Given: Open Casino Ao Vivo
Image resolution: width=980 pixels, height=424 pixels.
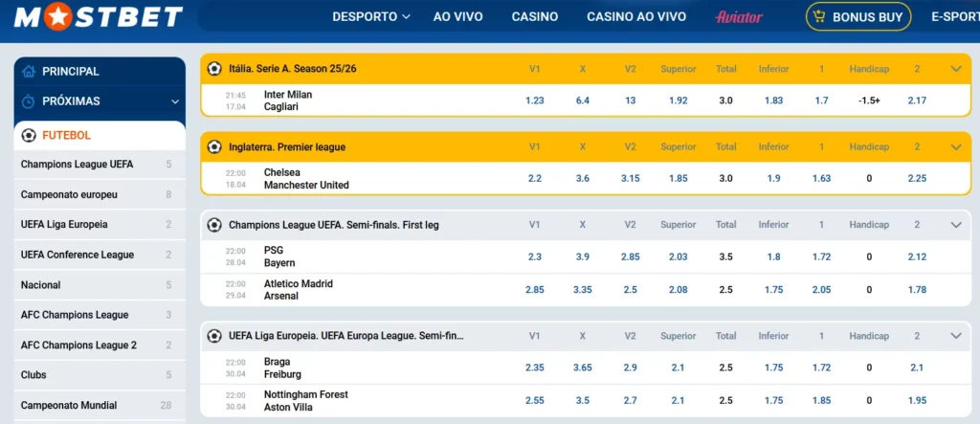Looking at the screenshot, I should tap(636, 17).
